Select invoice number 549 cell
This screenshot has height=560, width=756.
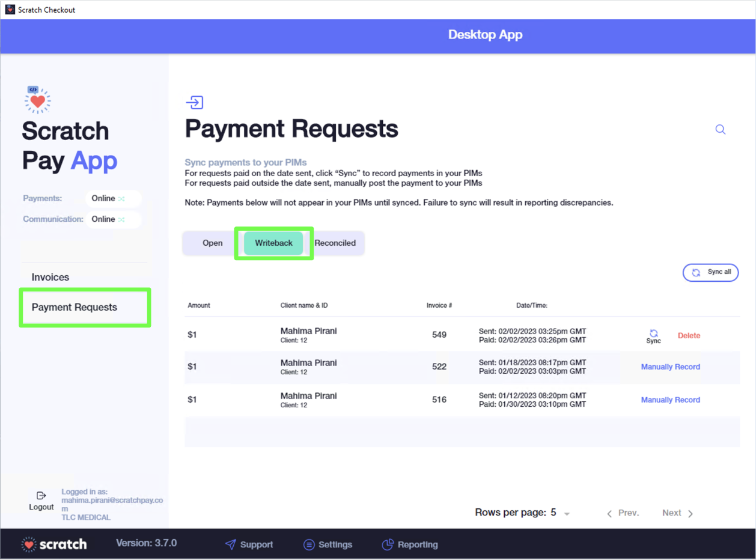pyautogui.click(x=439, y=335)
